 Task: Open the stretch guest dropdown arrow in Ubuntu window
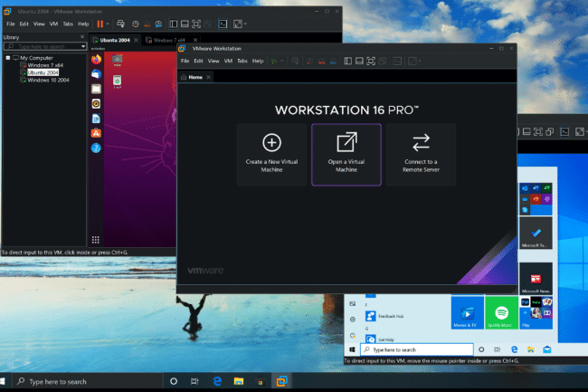pos(245,24)
